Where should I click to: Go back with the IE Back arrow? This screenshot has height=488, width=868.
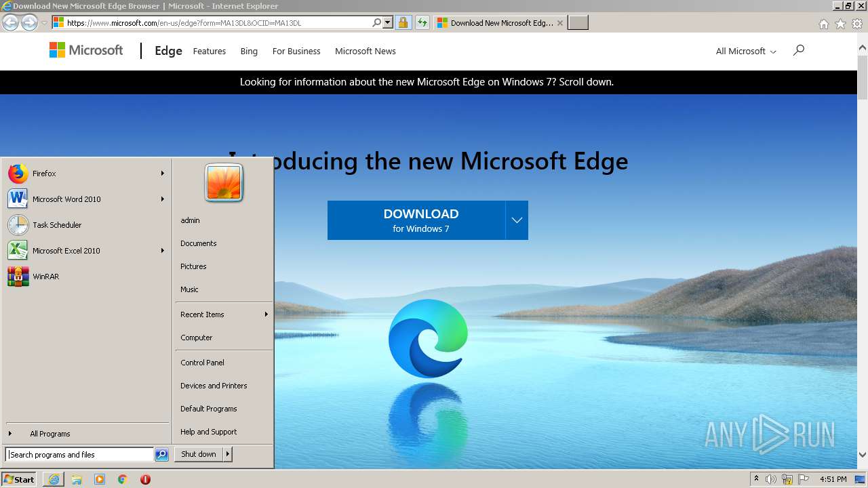10,22
